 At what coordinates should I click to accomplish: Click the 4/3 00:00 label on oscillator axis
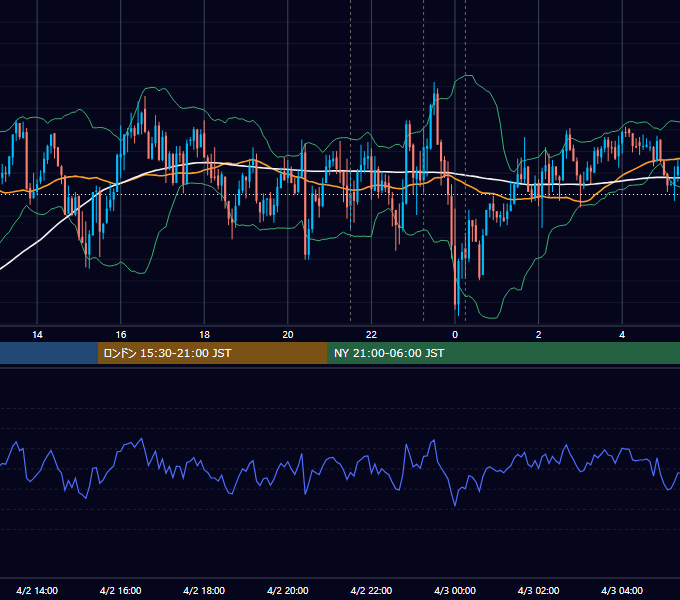[455, 590]
